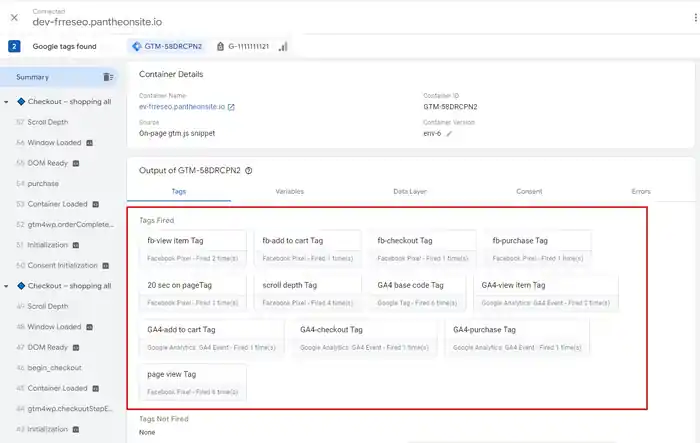Open the fb-checkout Tag card

[x=422, y=249]
